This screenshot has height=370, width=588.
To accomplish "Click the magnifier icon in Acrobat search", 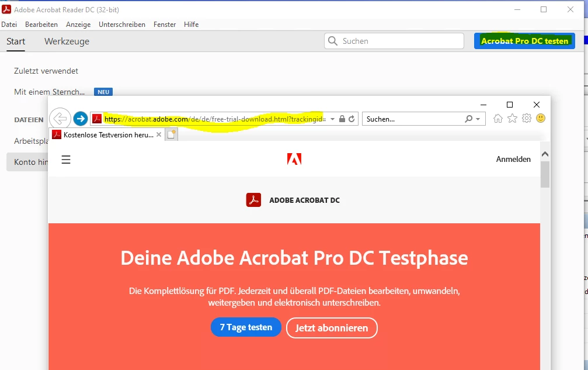I will 333,41.
